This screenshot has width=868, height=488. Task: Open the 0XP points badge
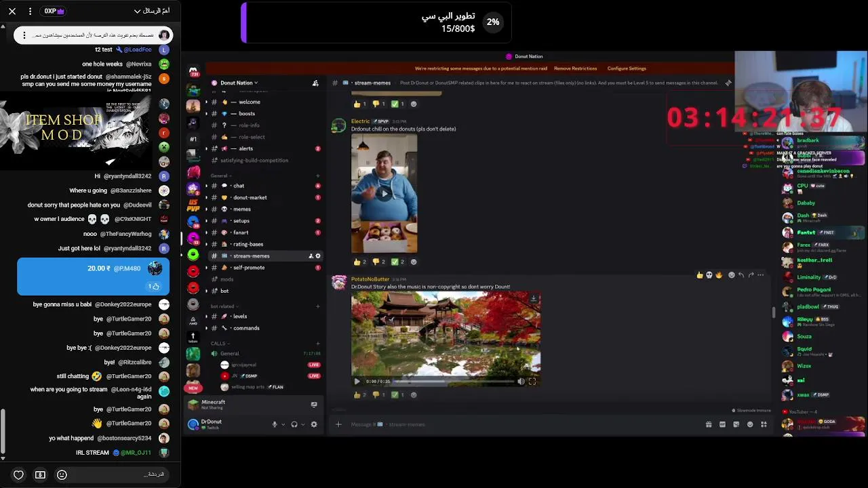54,12
